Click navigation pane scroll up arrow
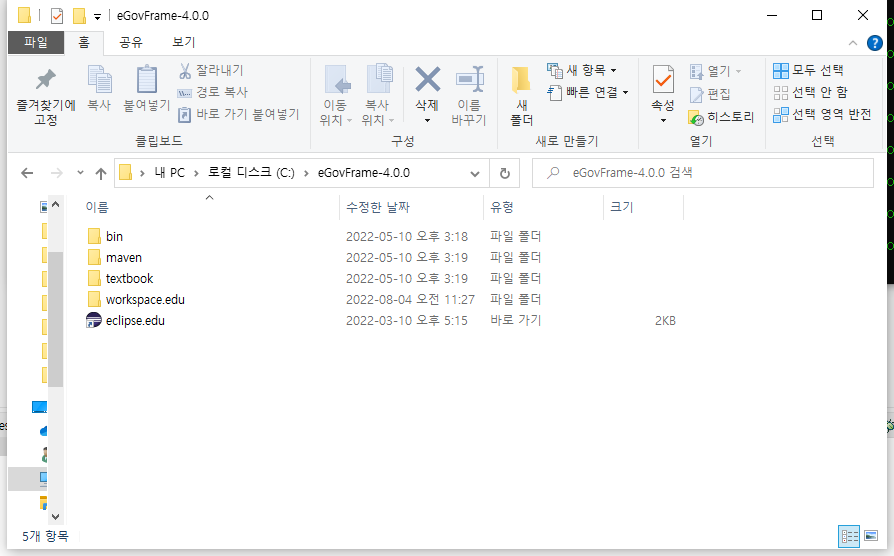 [x=55, y=204]
